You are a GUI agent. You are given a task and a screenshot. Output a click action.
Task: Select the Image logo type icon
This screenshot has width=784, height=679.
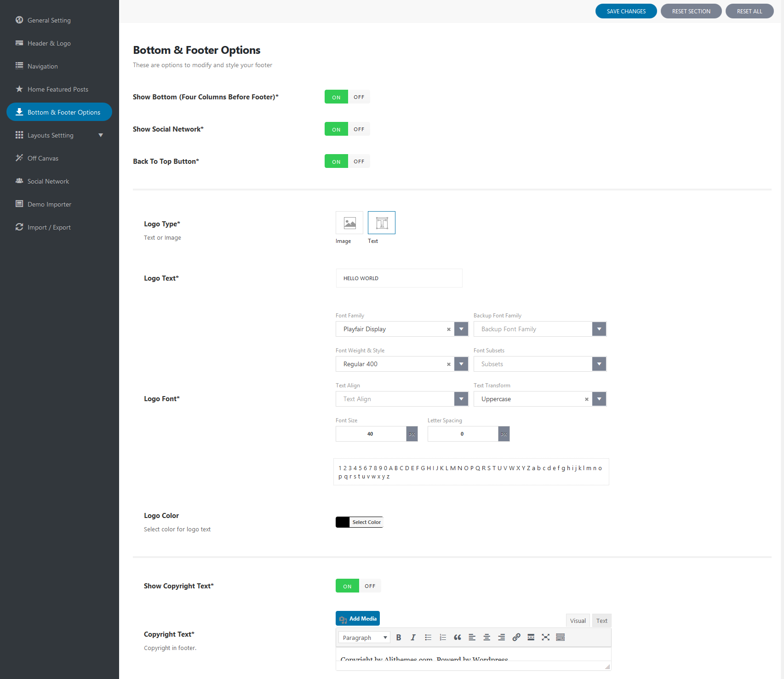coord(349,223)
